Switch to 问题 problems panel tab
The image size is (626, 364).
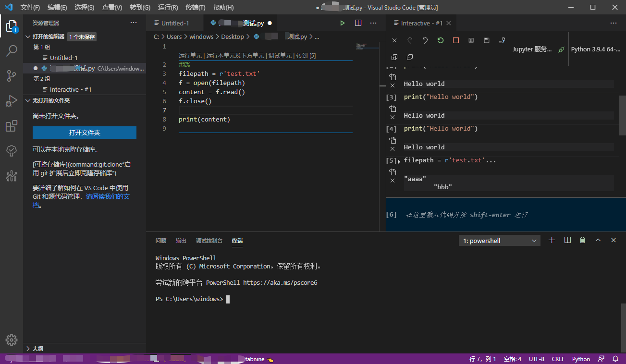(x=161, y=241)
